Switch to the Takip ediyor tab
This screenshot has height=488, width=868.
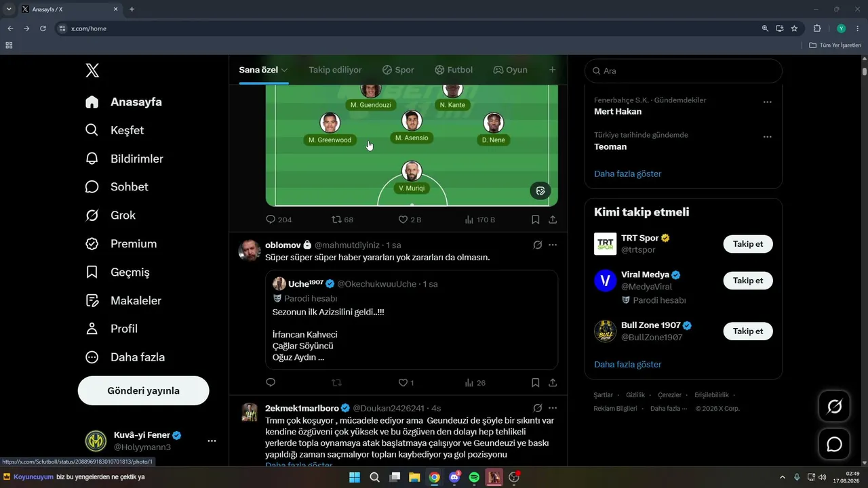point(335,70)
